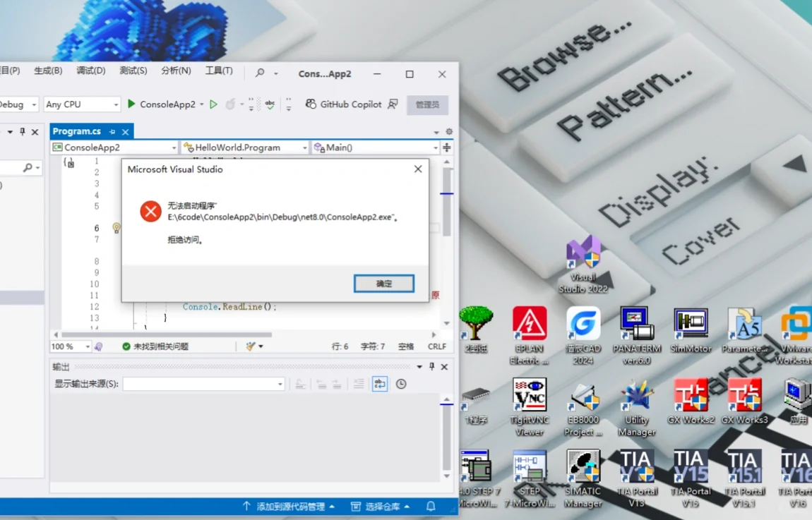The width and height of the screenshot is (812, 520).
Task: Open the 测试(S) menu
Action: pos(133,71)
